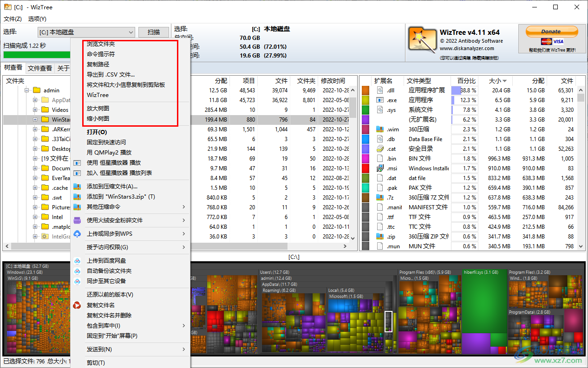This screenshot has height=368, width=588.
Task: Click the .dll file type icon
Action: pyautogui.click(x=379, y=90)
